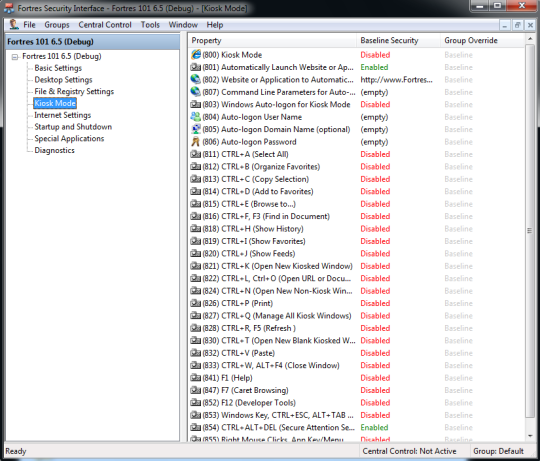The image size is (540, 461).
Task: Click the Baseline Security column header
Action: point(398,40)
